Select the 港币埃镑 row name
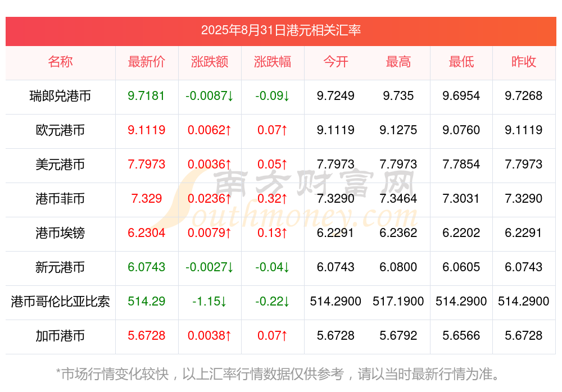The height and width of the screenshot is (392, 562). pos(60,233)
